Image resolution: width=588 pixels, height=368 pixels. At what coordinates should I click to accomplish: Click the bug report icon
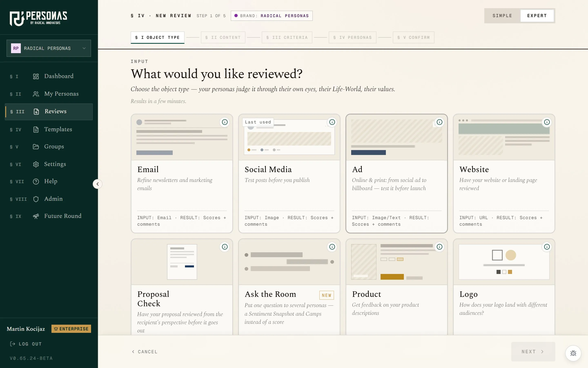point(573,353)
